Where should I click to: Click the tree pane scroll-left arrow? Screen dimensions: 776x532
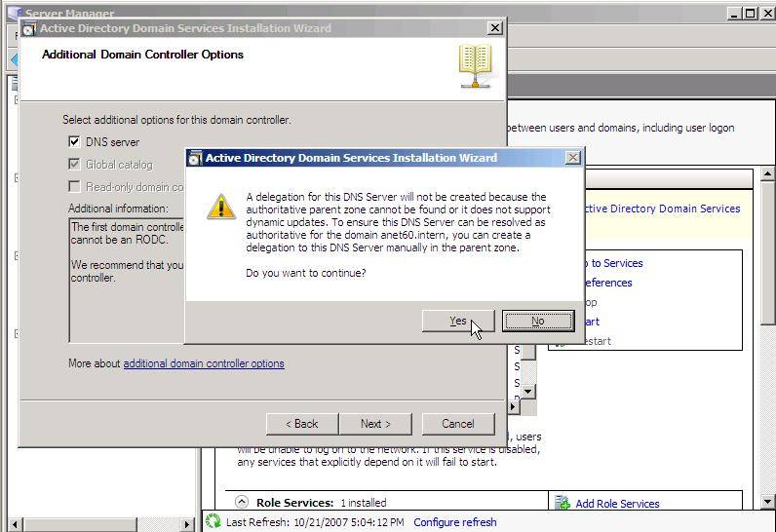pyautogui.click(x=15, y=524)
